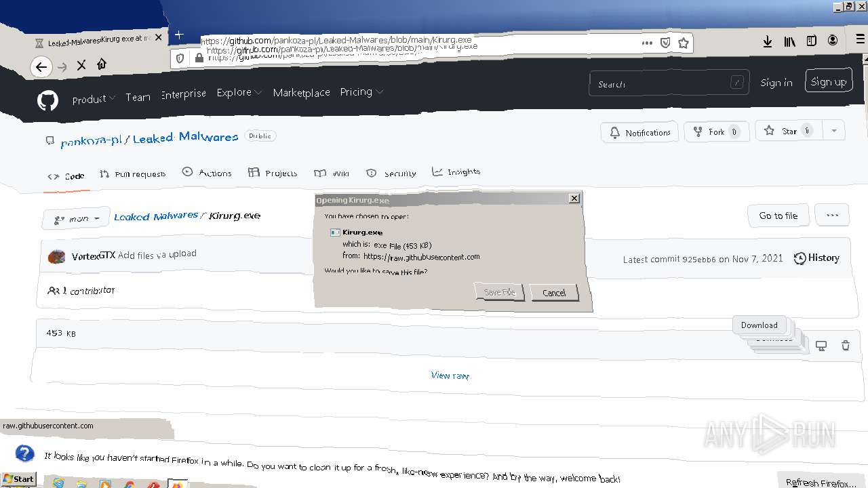Click the Fork button

[716, 132]
